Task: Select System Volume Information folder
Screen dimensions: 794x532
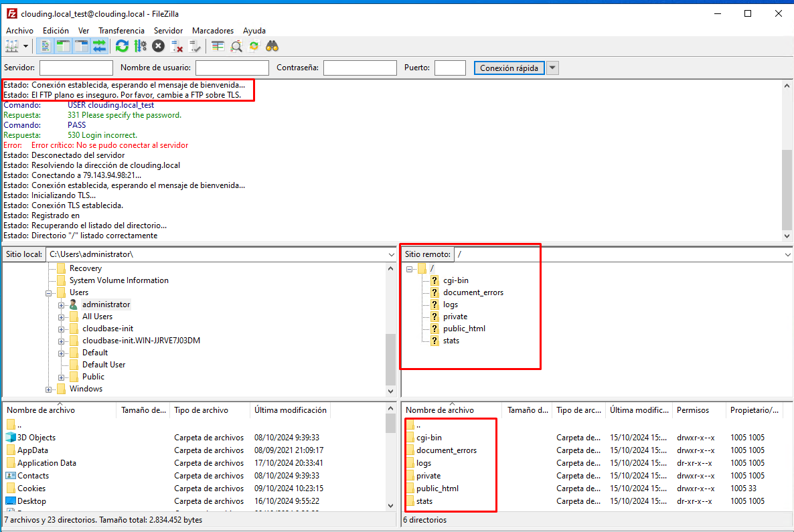Action: pos(119,280)
